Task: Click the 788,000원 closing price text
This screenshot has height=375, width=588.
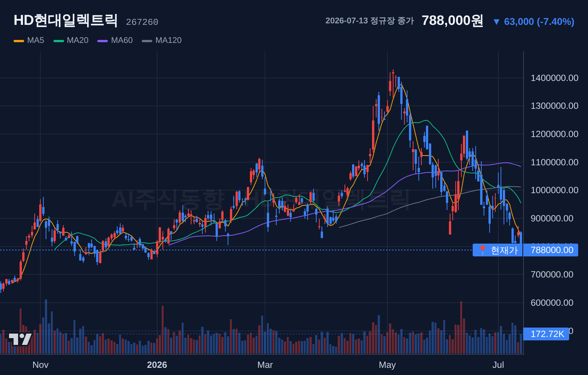Action: 452,21
